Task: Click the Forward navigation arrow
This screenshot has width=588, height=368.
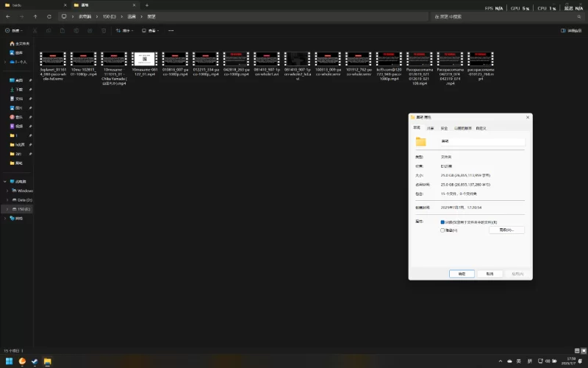Action: pyautogui.click(x=21, y=16)
